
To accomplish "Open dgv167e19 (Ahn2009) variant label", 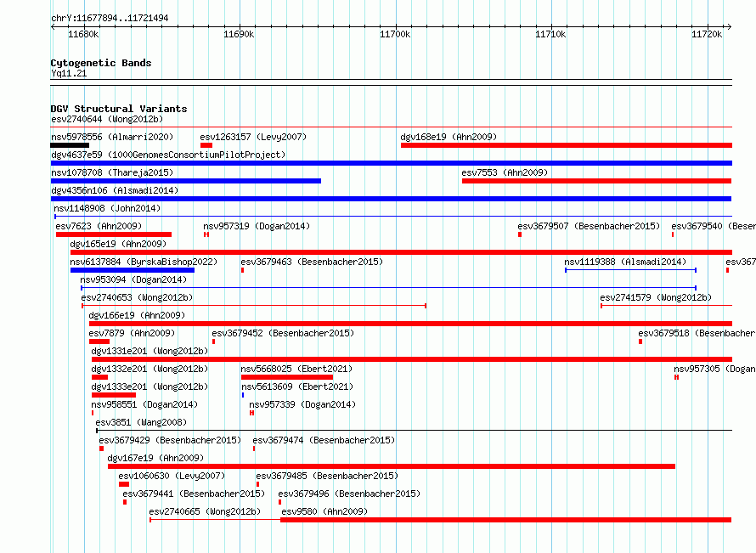I will click(155, 458).
